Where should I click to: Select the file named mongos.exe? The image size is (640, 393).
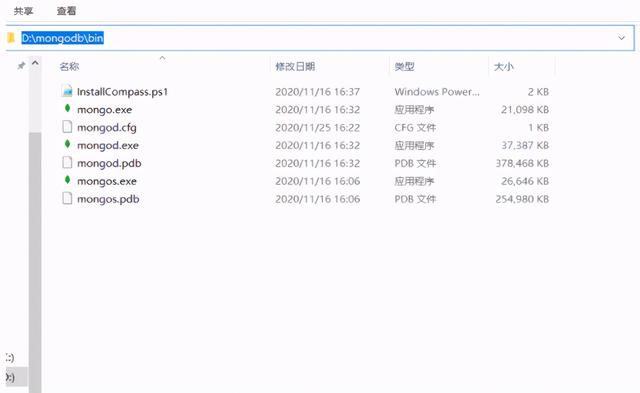107,182
